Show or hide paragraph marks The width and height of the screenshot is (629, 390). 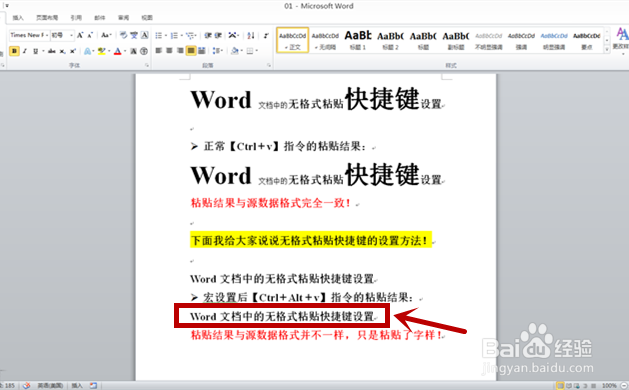point(266,35)
